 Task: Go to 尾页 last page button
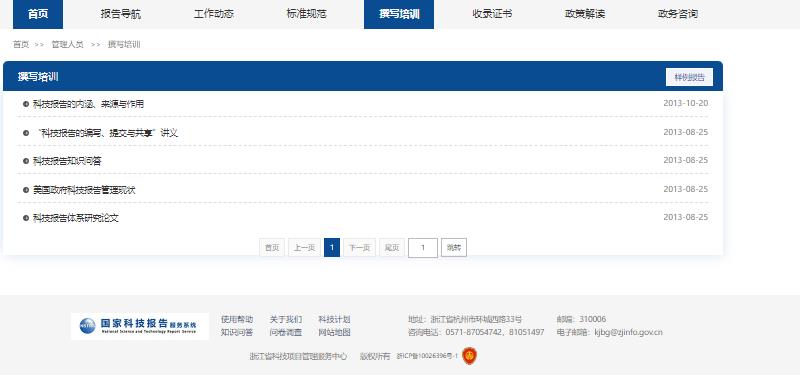point(392,248)
